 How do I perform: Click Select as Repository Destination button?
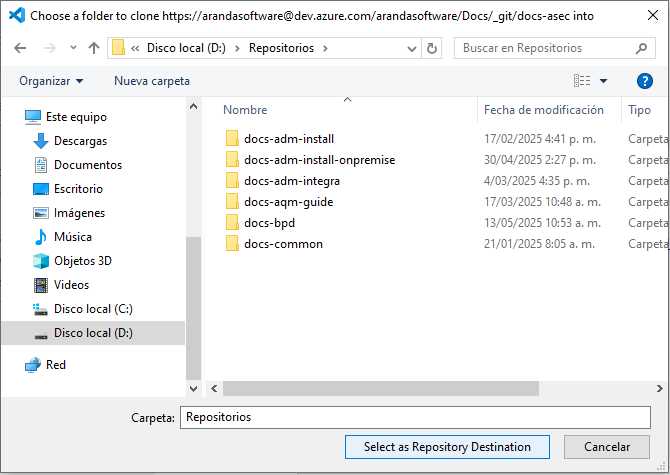pos(446,447)
